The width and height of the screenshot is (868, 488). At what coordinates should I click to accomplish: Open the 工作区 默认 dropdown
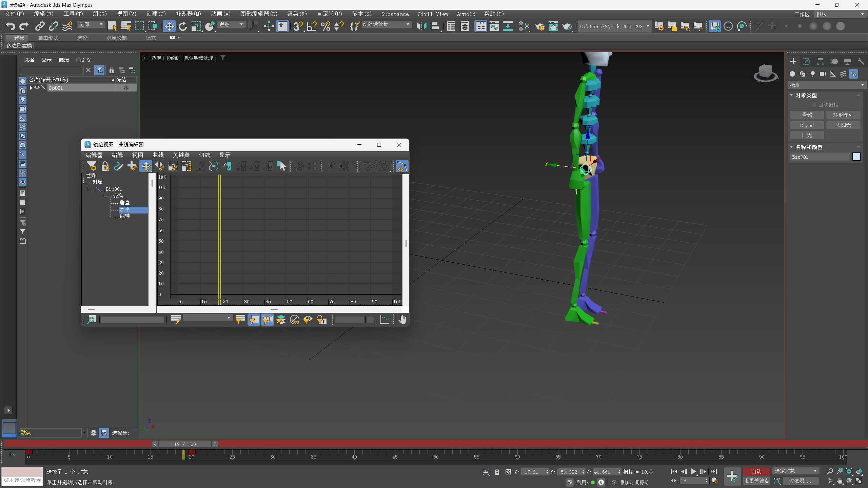coord(840,14)
